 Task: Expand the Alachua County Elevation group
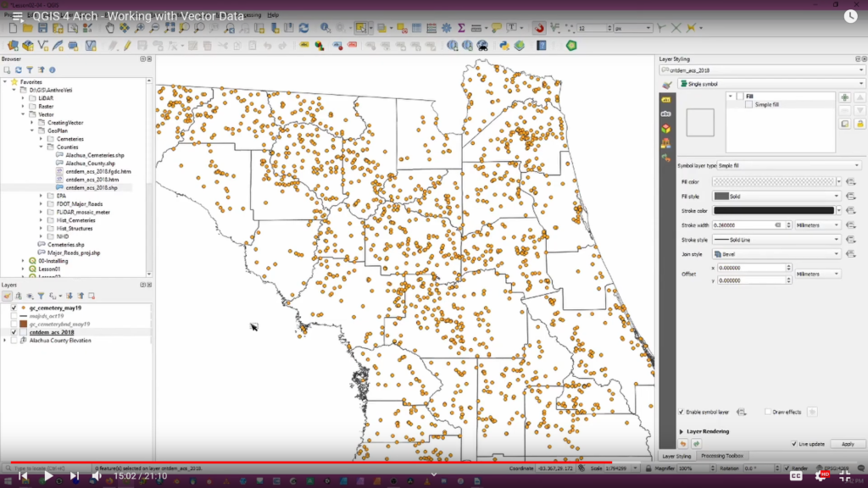5,341
